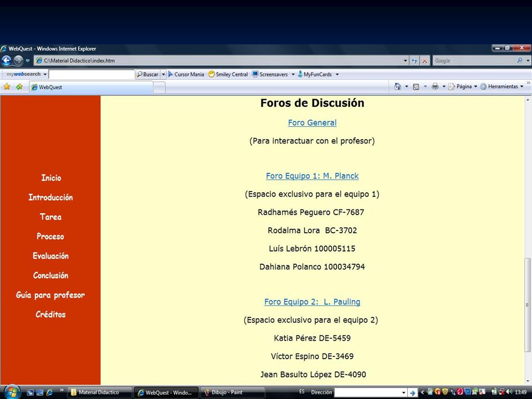The width and height of the screenshot is (532, 399).
Task: Refresh the page using the Refresh icon
Action: coord(415,61)
